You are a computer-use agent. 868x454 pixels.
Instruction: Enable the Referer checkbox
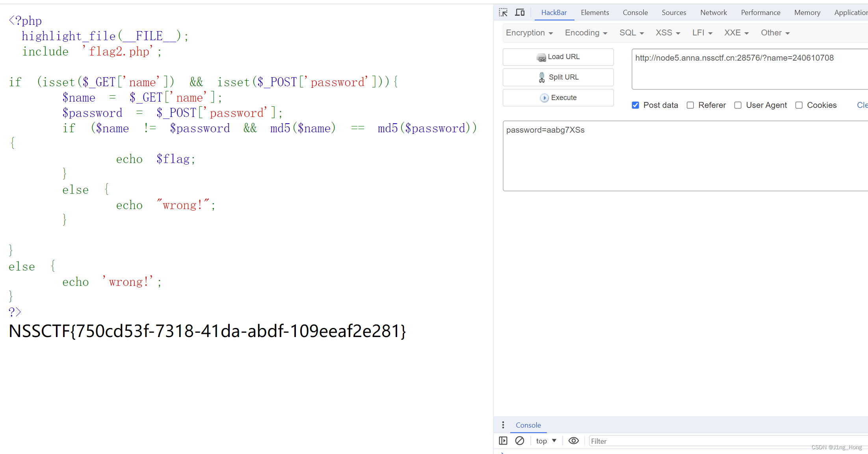[690, 105]
